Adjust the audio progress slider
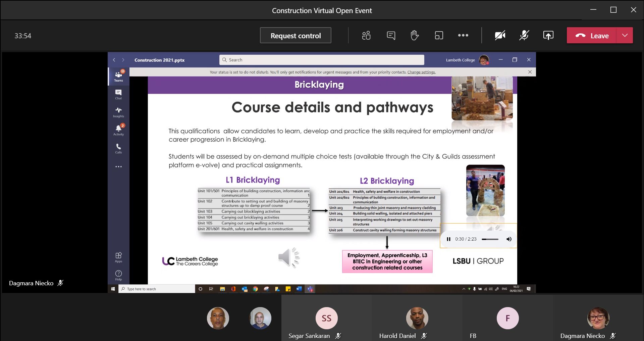 (x=490, y=239)
